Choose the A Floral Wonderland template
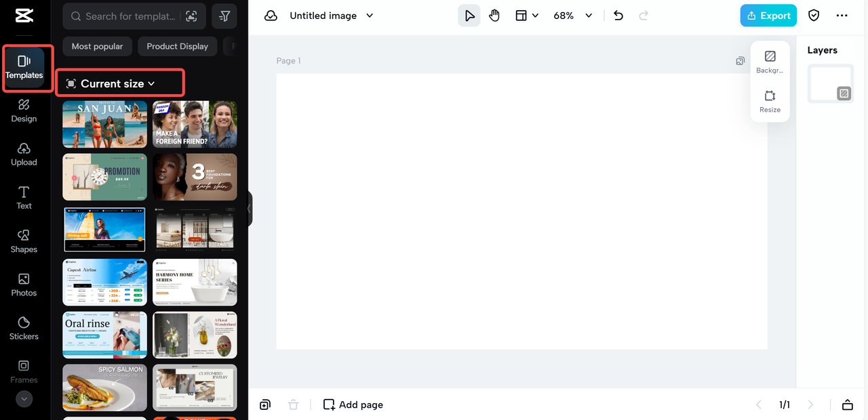Viewport: 868px width, 420px height. tap(195, 335)
